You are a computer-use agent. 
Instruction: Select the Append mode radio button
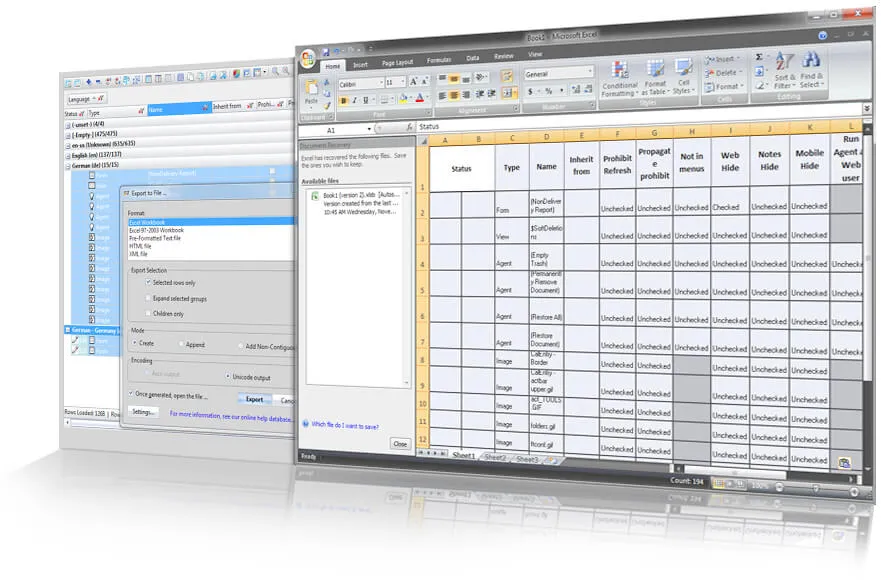point(182,344)
